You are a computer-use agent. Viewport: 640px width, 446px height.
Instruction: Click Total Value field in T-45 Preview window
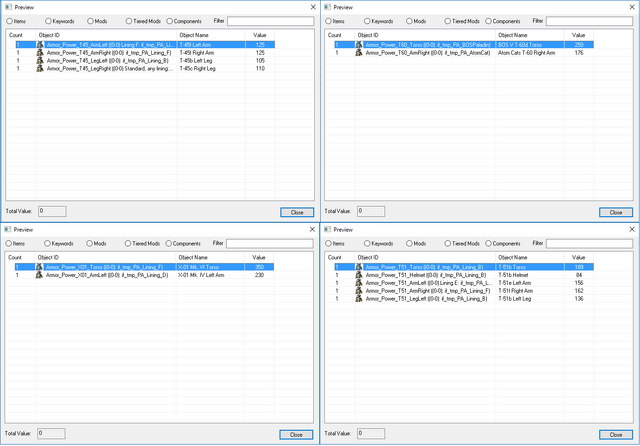52,211
